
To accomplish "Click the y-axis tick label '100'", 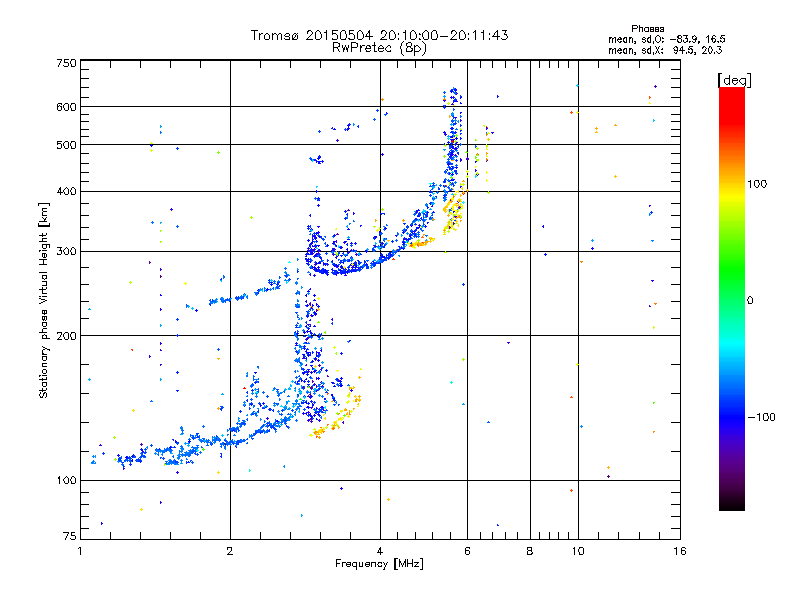I will [x=66, y=480].
